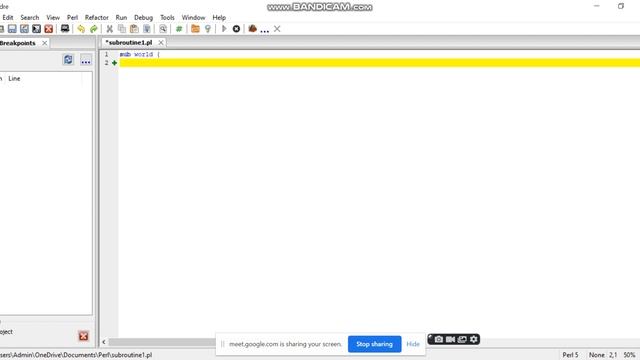Open the Run menu

[x=121, y=18]
